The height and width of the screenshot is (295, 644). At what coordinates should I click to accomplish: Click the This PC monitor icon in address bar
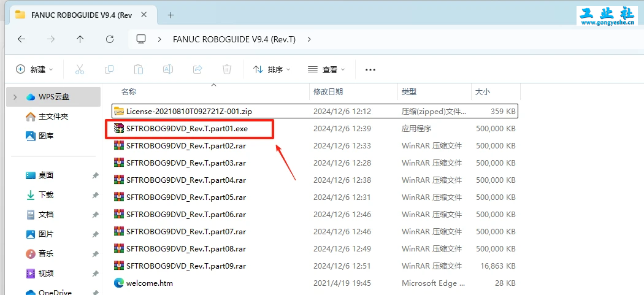141,39
